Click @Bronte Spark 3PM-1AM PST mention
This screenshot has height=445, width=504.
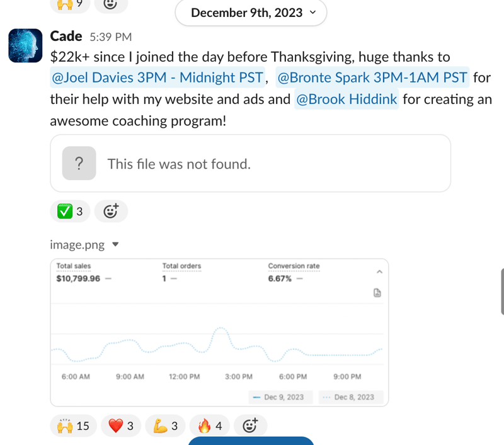tap(372, 77)
